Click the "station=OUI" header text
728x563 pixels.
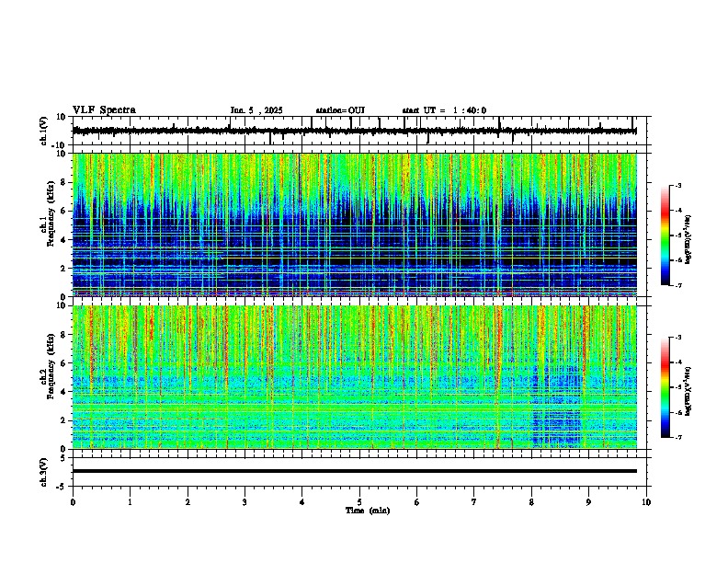340,110
